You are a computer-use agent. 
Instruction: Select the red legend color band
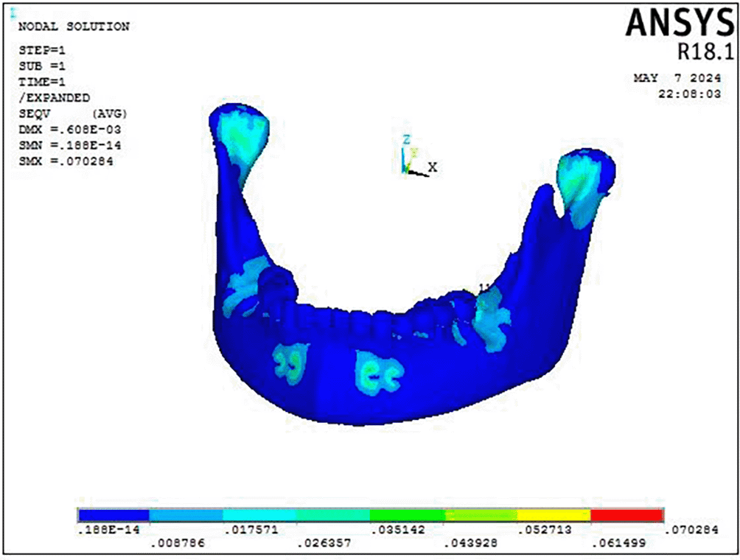pos(626,515)
